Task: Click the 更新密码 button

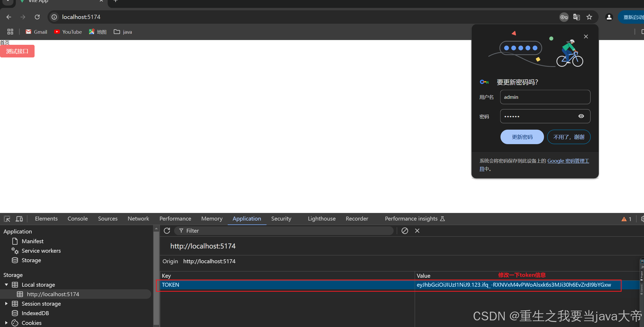Action: pos(522,137)
